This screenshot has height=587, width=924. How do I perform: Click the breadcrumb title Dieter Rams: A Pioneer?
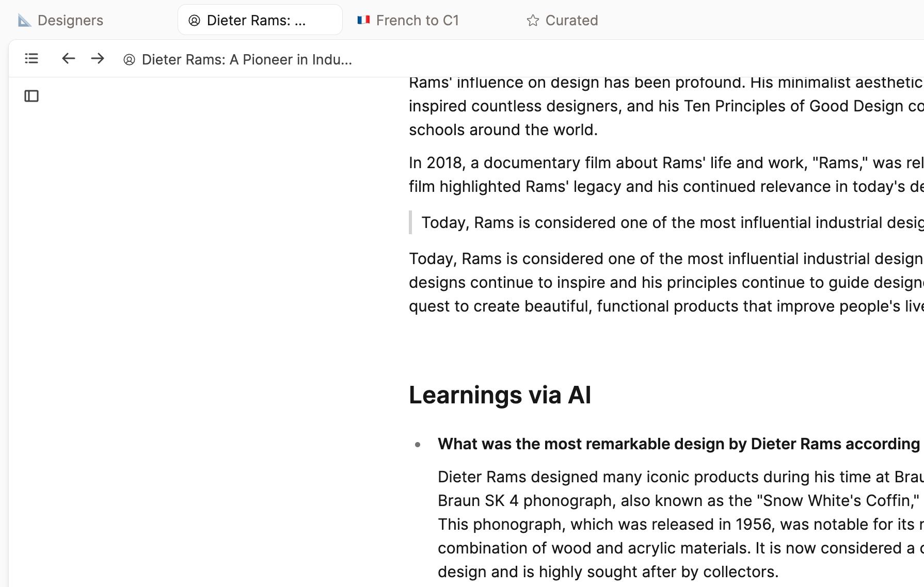coord(247,60)
